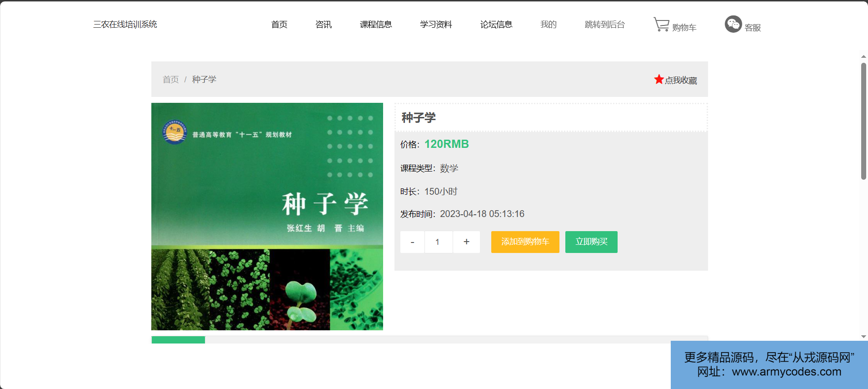Click 首页 in the breadcrumb

(171, 80)
